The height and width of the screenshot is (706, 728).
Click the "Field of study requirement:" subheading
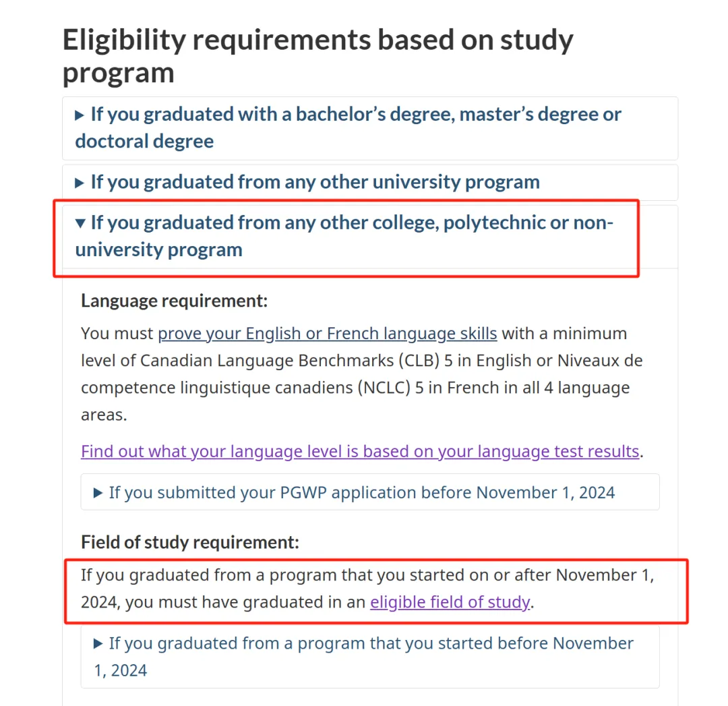coord(189,541)
